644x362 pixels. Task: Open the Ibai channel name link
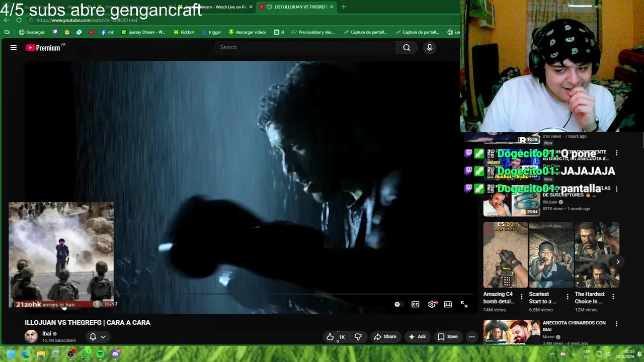[47, 334]
